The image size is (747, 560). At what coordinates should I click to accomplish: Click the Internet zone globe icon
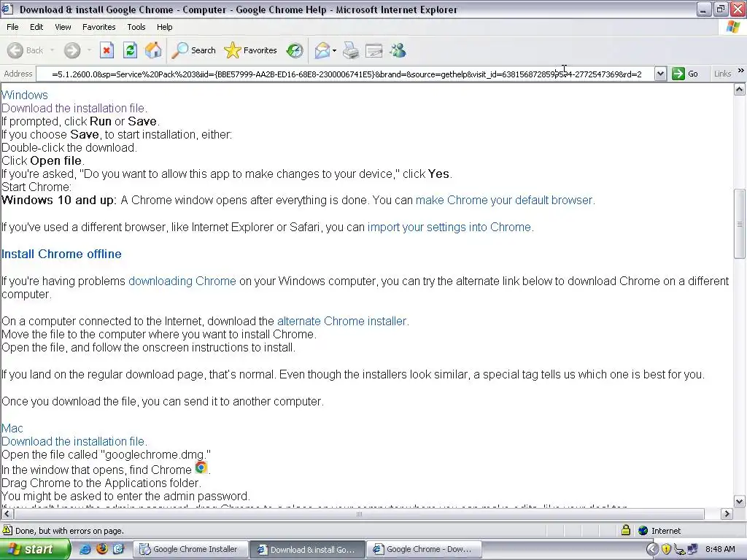(x=643, y=531)
